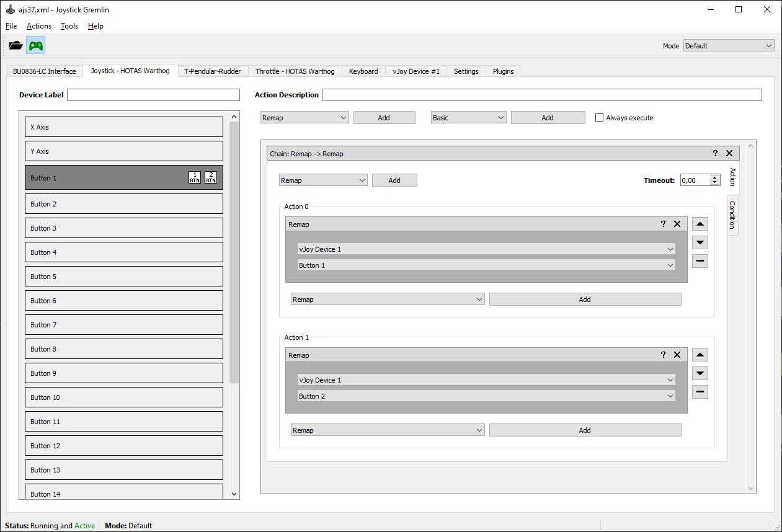
Task: Click the first BTN icon on Button 1
Action: 195,177
